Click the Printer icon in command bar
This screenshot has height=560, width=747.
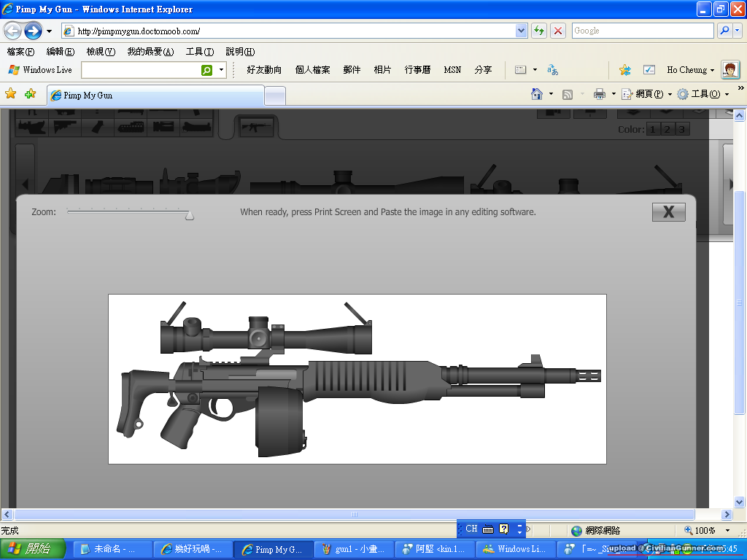(600, 94)
